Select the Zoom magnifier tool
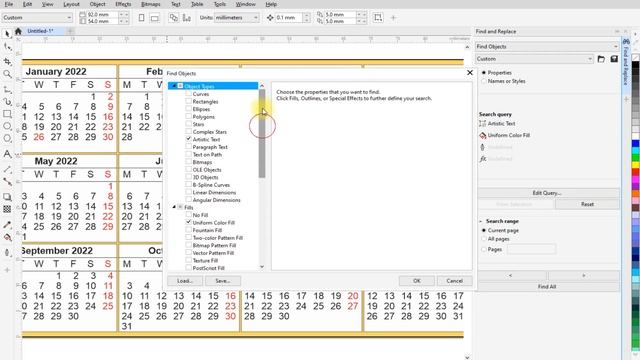 click(x=7, y=74)
